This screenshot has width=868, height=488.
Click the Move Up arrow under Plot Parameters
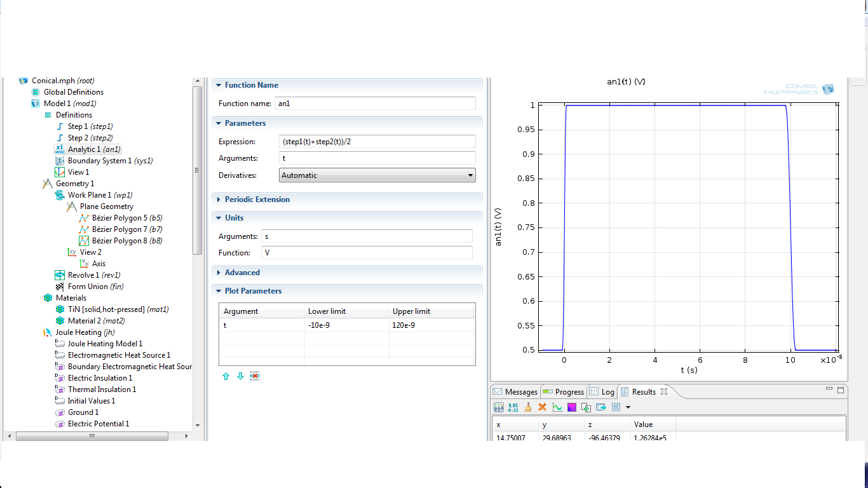tap(226, 376)
